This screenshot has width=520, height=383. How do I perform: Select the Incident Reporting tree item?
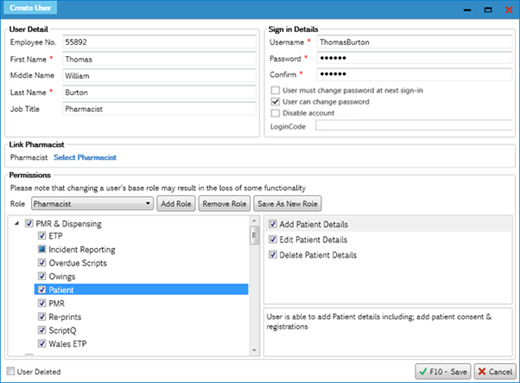(82, 249)
